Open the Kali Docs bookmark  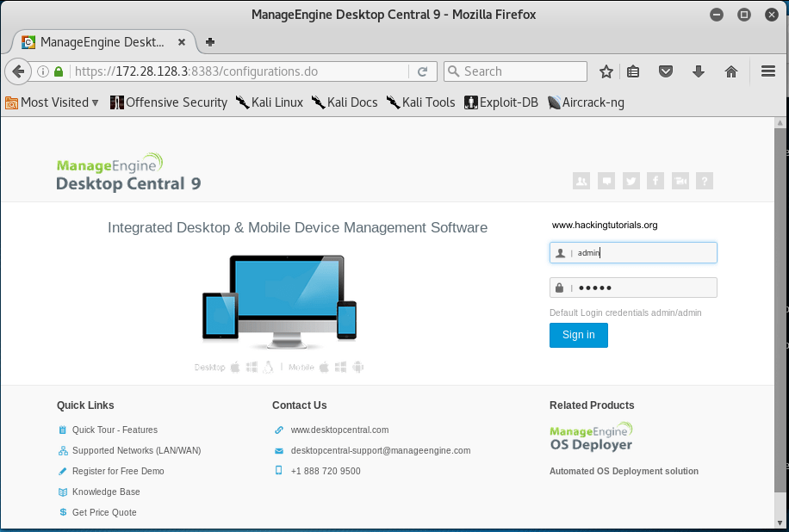pyautogui.click(x=345, y=102)
